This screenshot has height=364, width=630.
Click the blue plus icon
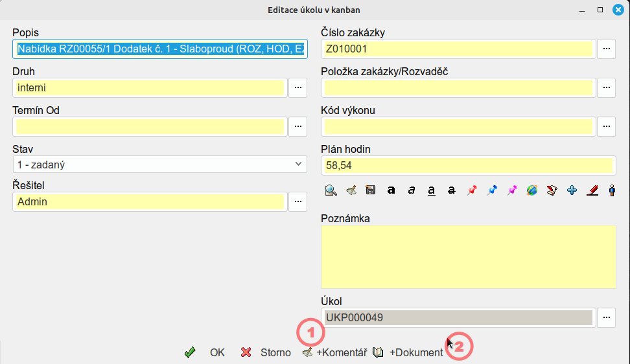pyautogui.click(x=572, y=190)
